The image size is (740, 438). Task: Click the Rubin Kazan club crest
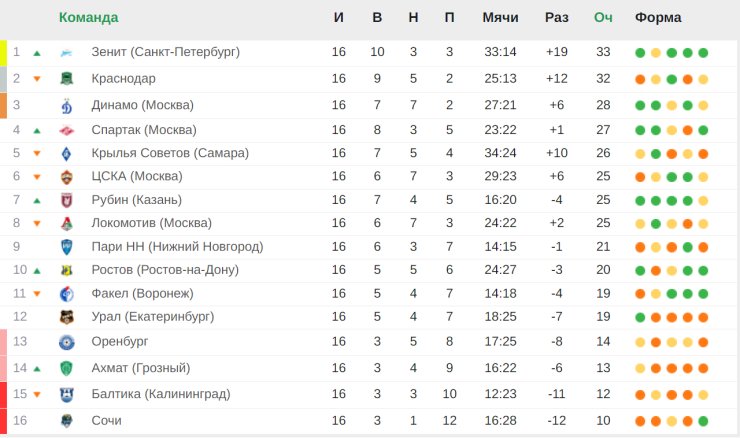click(67, 200)
